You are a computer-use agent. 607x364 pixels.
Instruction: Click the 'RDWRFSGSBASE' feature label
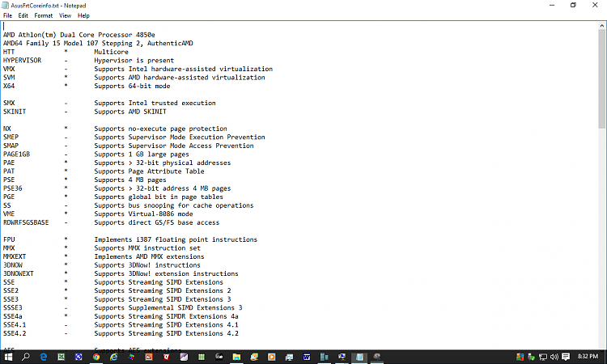point(26,222)
